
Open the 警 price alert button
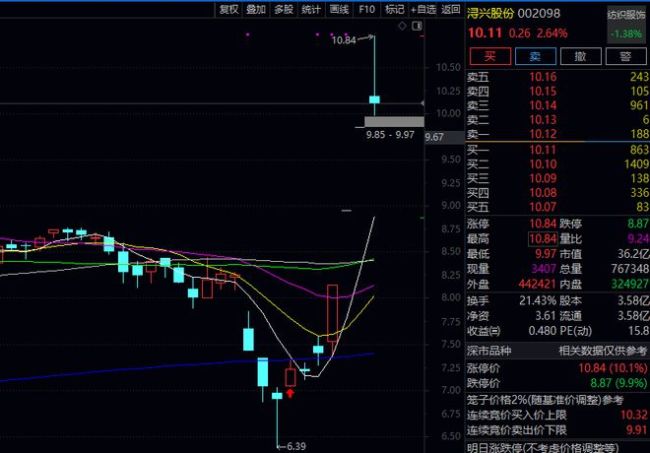click(x=625, y=57)
